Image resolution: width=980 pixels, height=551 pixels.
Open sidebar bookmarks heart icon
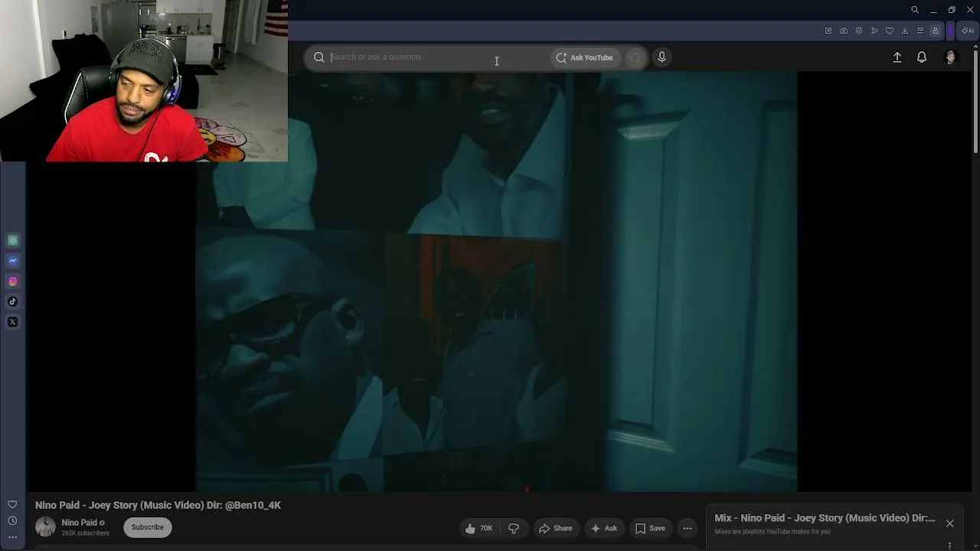click(12, 504)
